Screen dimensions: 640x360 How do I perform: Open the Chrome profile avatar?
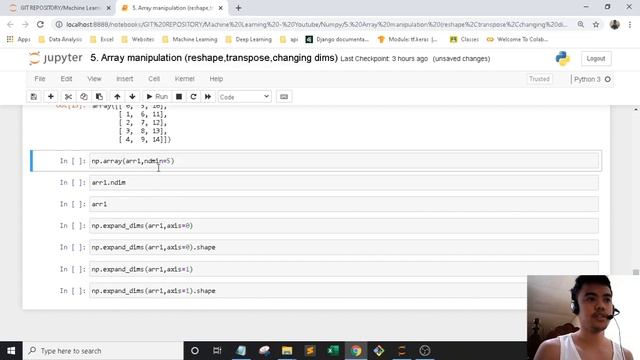[614, 24]
